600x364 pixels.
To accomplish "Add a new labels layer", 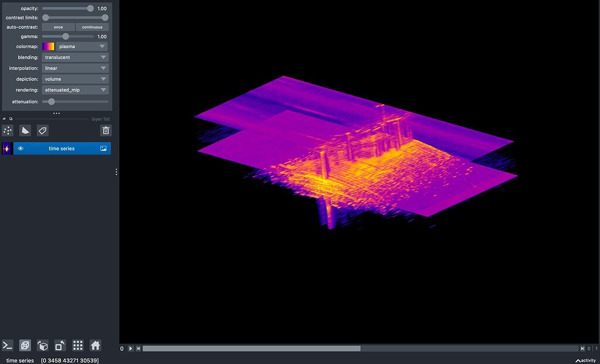I will click(x=42, y=130).
